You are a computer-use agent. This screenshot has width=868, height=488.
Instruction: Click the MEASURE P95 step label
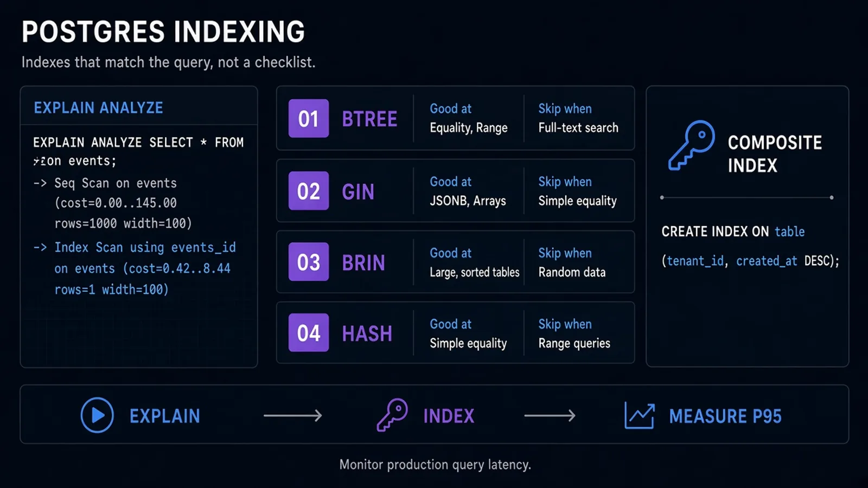click(x=725, y=416)
